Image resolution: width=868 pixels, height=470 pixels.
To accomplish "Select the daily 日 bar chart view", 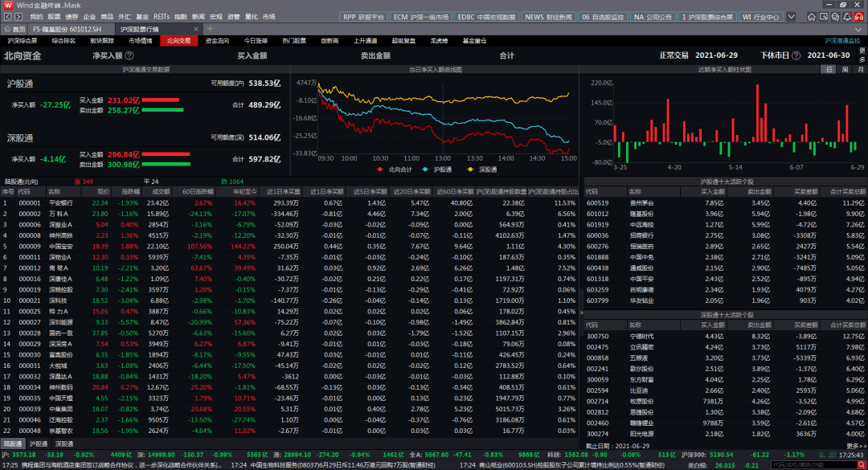I will tap(829, 70).
